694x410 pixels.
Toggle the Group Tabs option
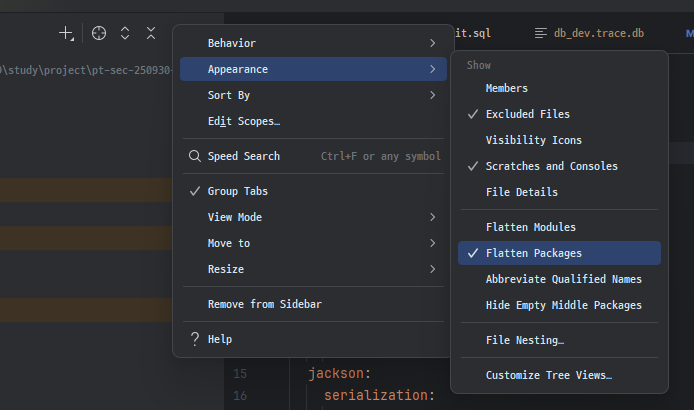coord(313,191)
